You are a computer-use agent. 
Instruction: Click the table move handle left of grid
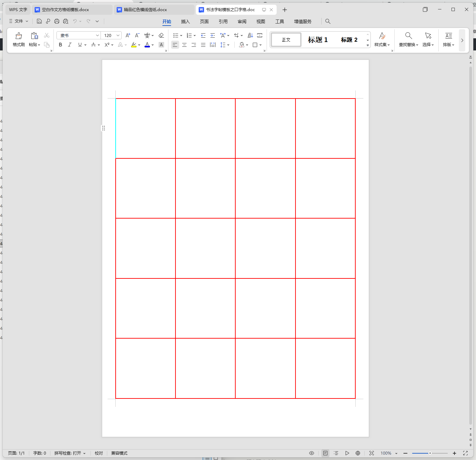pos(104,128)
